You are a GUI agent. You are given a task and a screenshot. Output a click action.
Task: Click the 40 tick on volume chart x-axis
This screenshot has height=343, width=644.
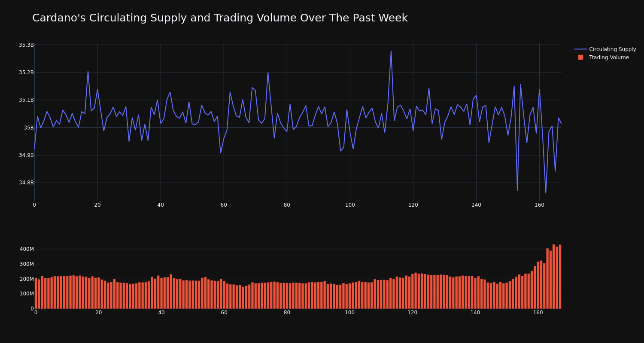161,313
